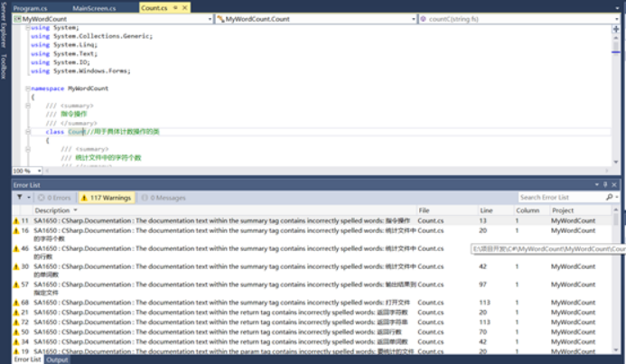Sort by the Line column header
This screenshot has height=364, width=626.
[x=496, y=210]
